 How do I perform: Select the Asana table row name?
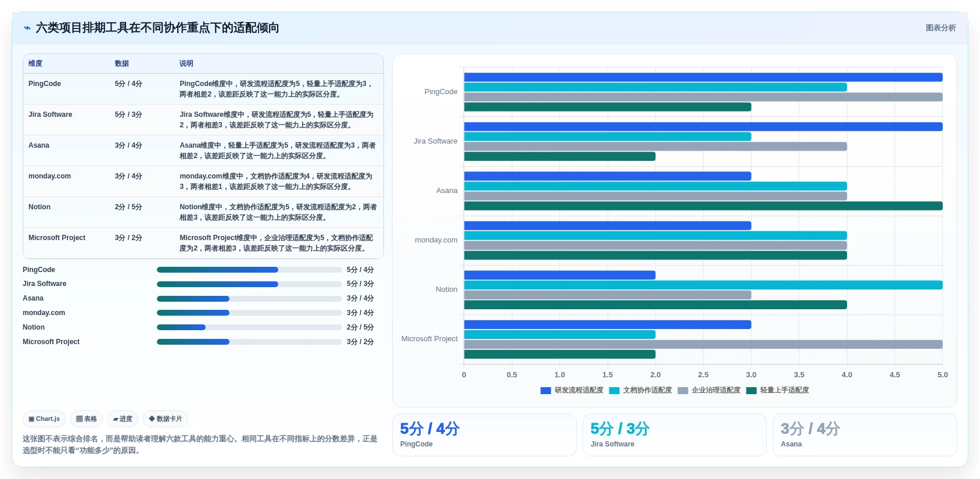tap(39, 145)
